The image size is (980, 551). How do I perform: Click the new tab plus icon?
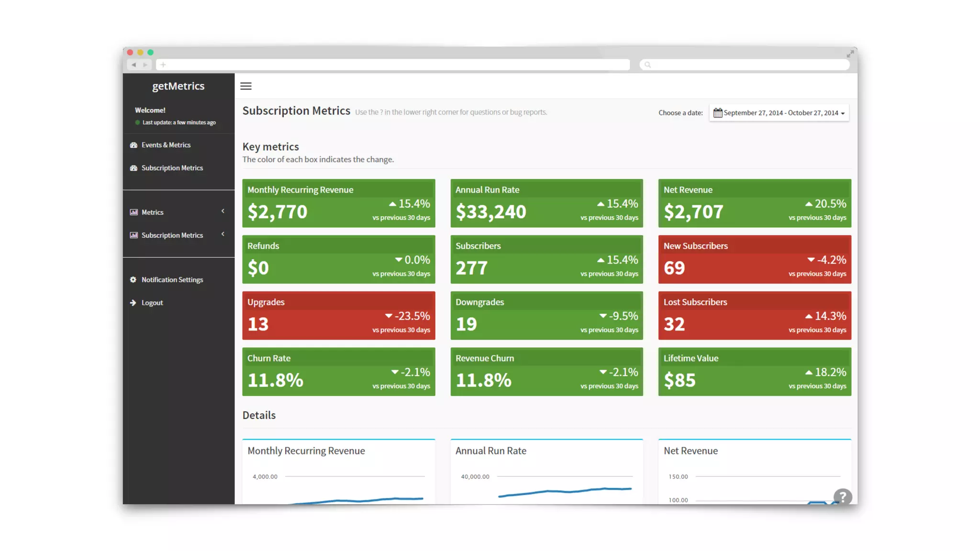163,65
